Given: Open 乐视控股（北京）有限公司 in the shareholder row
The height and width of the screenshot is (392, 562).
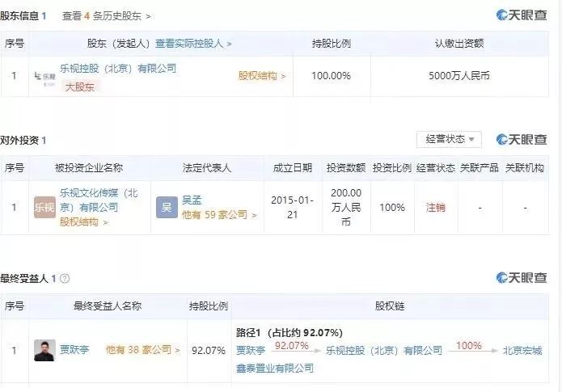Looking at the screenshot, I should click(x=118, y=68).
